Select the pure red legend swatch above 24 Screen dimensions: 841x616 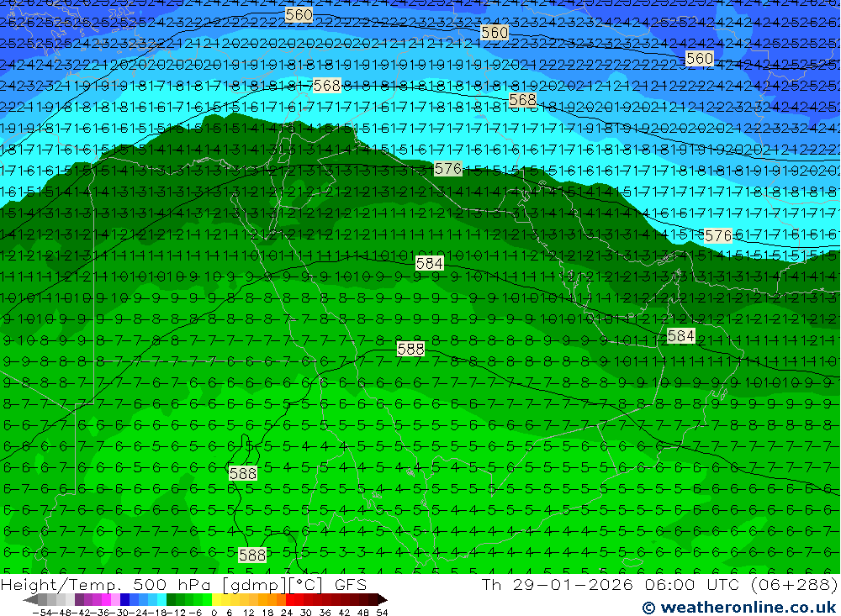click(x=290, y=599)
